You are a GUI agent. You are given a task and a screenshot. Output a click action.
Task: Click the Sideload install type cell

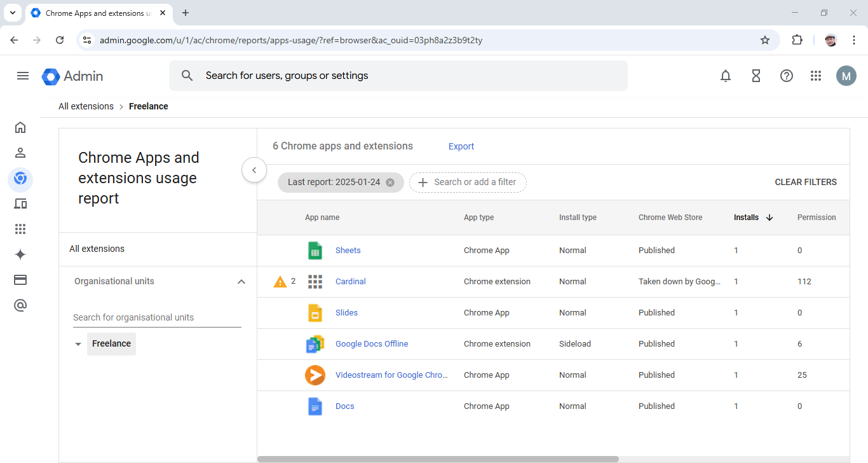(575, 344)
